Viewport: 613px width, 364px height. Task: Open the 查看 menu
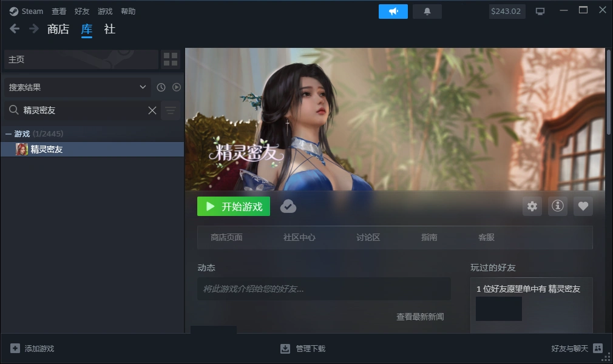59,12
